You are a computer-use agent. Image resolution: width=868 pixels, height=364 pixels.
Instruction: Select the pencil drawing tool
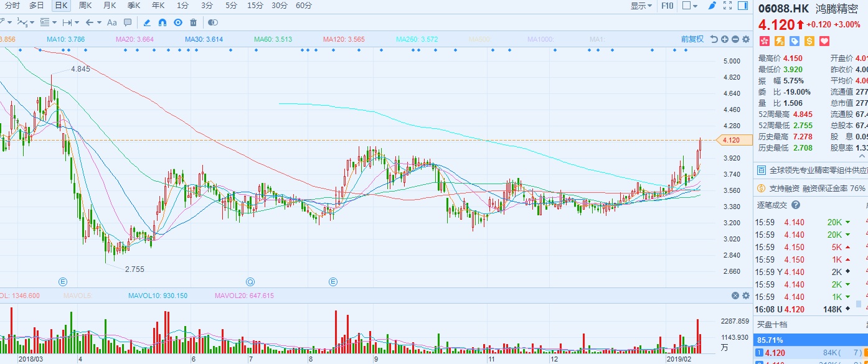coord(147,22)
